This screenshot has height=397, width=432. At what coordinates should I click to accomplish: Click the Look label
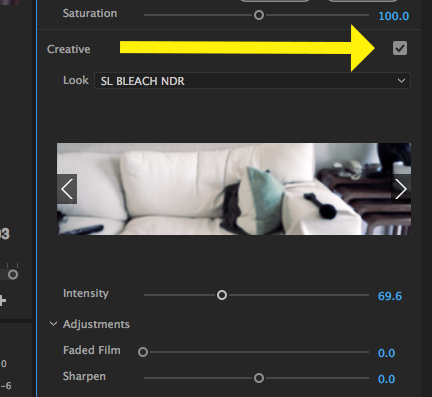pyautogui.click(x=76, y=80)
